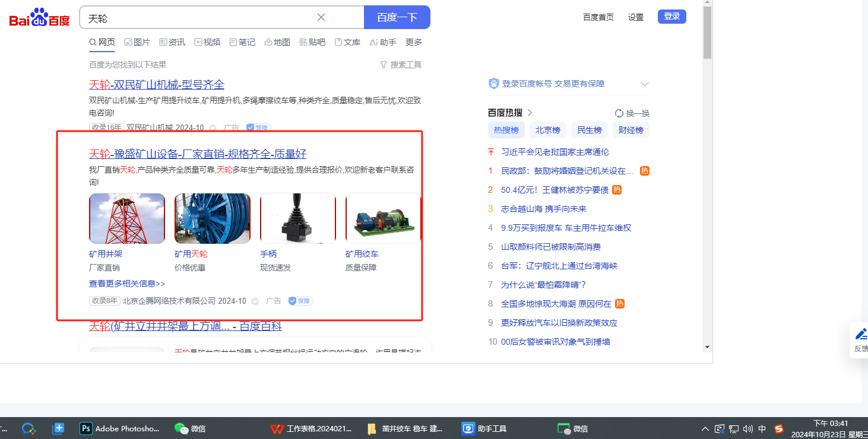Open the AI 助手 tab
868x439 pixels.
[x=383, y=42]
